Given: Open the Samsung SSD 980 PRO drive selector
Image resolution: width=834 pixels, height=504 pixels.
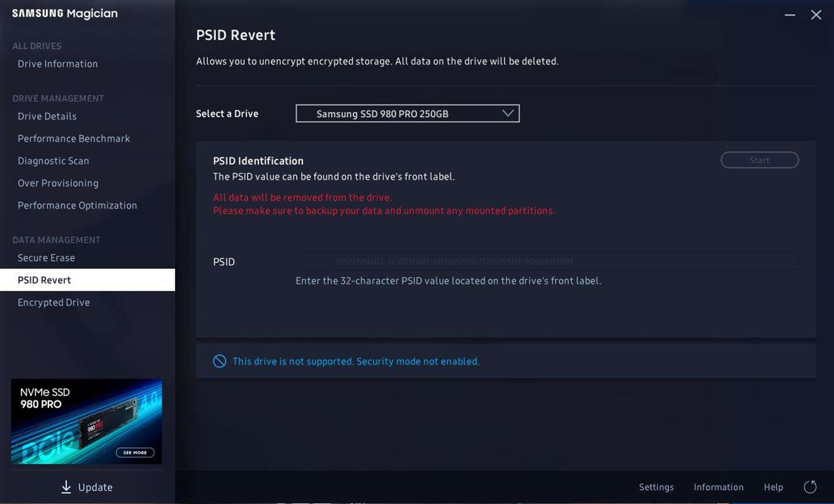Looking at the screenshot, I should point(407,113).
